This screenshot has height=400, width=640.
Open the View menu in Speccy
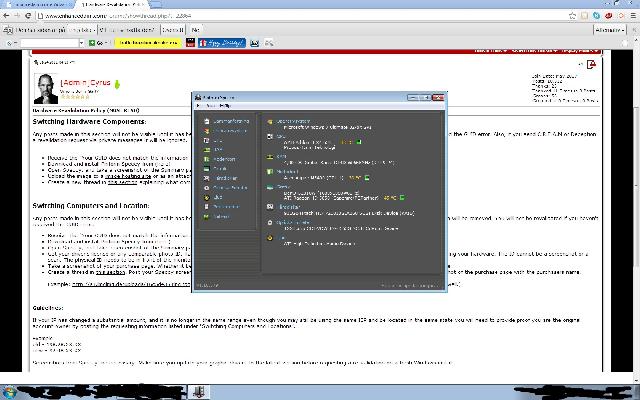[x=211, y=106]
